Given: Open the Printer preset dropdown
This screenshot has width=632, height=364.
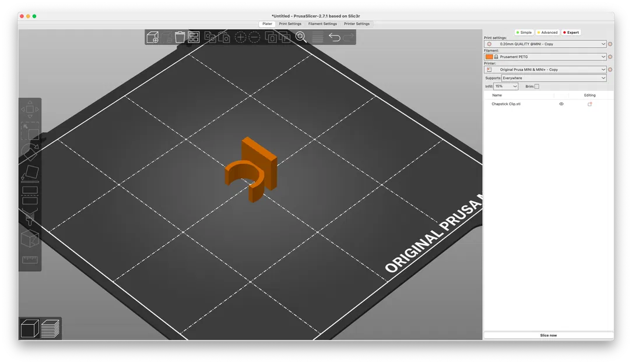Looking at the screenshot, I should pyautogui.click(x=545, y=70).
